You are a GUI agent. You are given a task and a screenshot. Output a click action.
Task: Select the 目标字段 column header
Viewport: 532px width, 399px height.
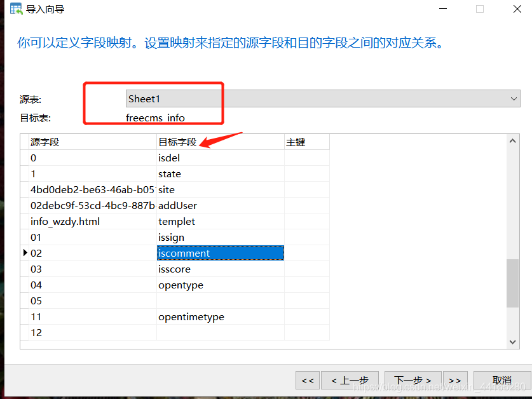tap(221, 142)
